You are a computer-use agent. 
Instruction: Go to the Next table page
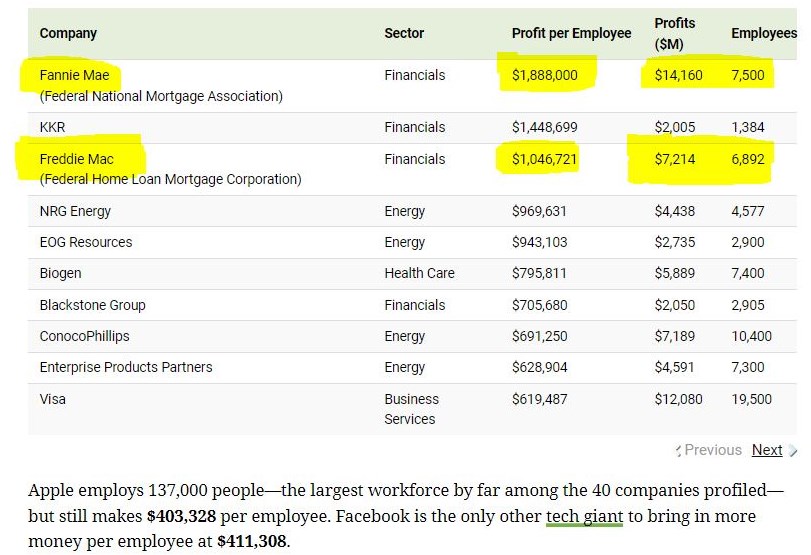767,450
